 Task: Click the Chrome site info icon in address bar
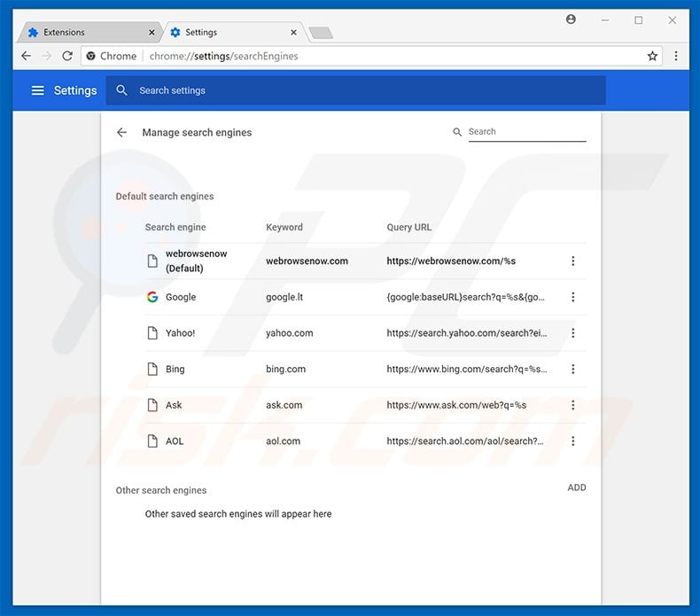point(91,56)
